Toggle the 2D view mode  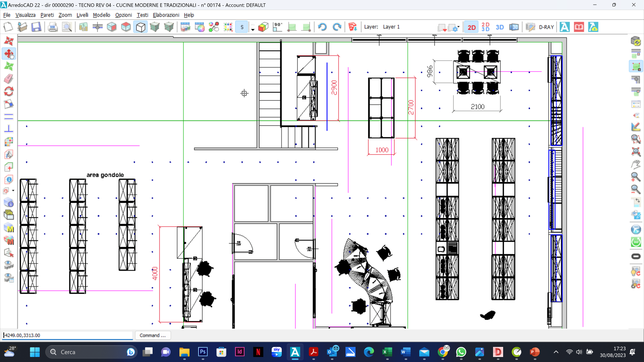point(471,27)
